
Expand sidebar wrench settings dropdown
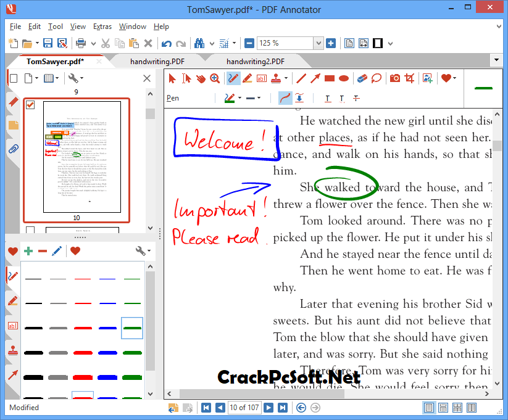[81, 78]
